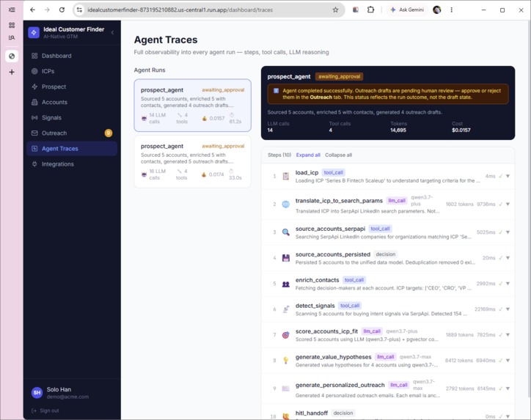Click the awaiting_approval badge in the detail header
Image resolution: width=531 pixels, height=420 pixels.
point(339,76)
